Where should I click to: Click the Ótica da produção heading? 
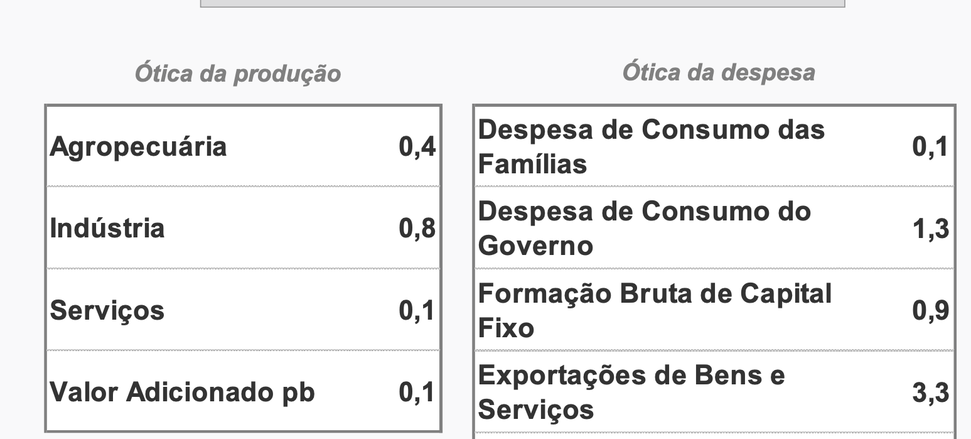pyautogui.click(x=238, y=74)
